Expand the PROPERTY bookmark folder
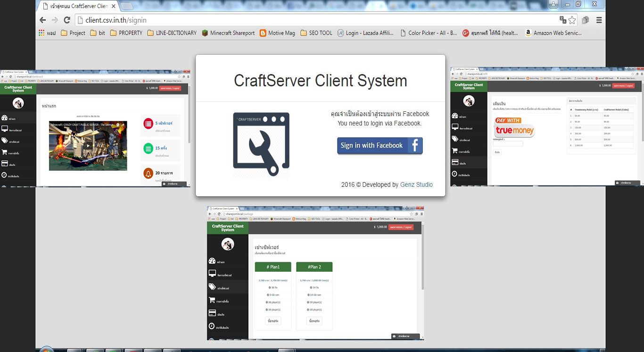The height and width of the screenshot is (352, 644). 126,33
